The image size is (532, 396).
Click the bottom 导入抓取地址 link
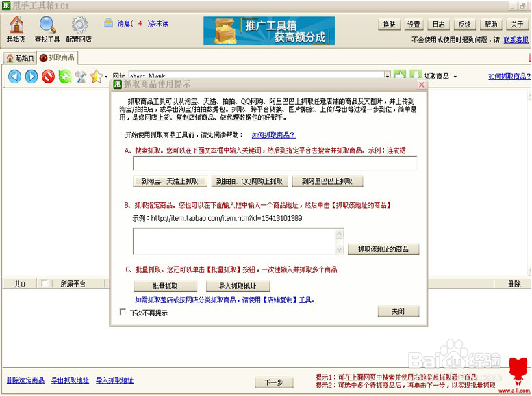(x=114, y=380)
